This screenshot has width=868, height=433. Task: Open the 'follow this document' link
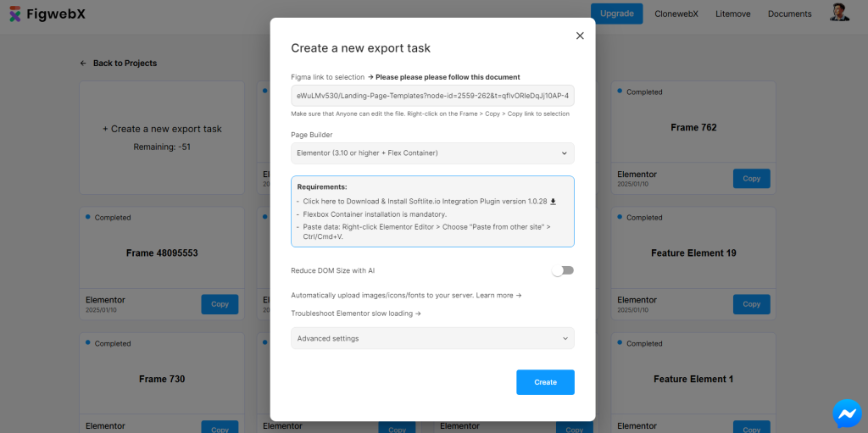(443, 77)
